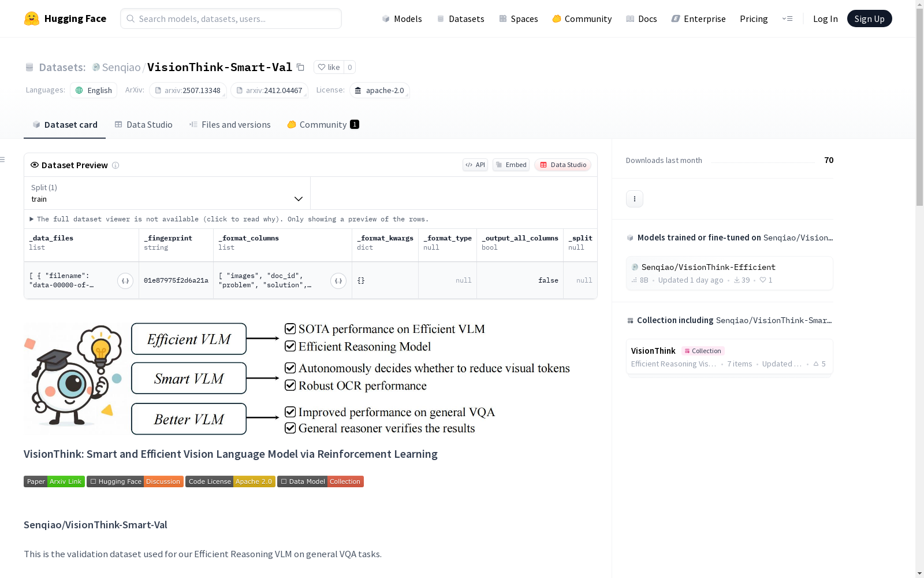Like the VisionThink-Smart-Val dataset

coord(329,67)
